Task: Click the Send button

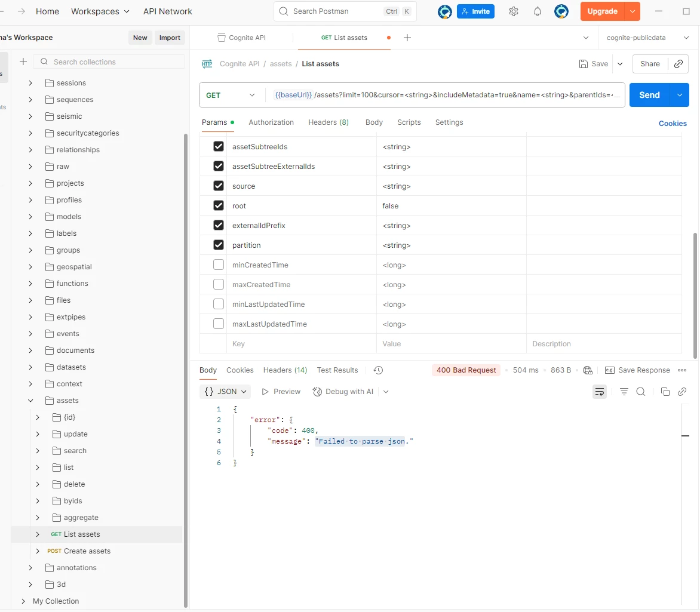Action: tap(650, 95)
